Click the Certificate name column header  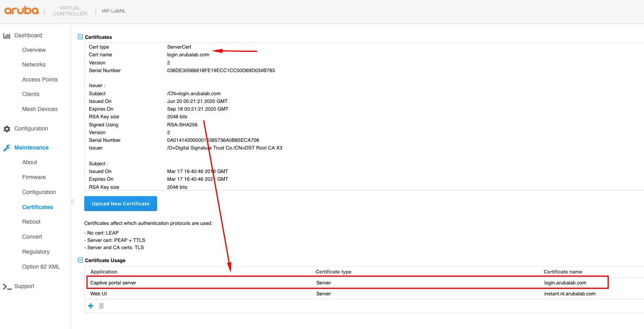click(x=563, y=272)
